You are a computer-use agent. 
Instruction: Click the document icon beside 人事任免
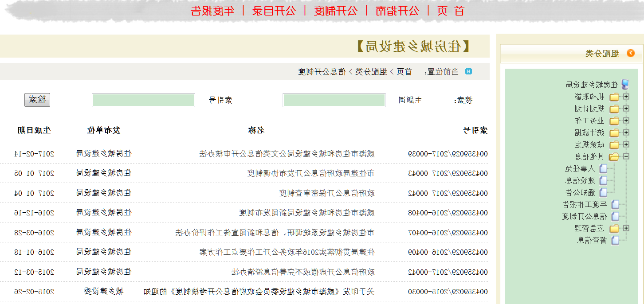603,168
